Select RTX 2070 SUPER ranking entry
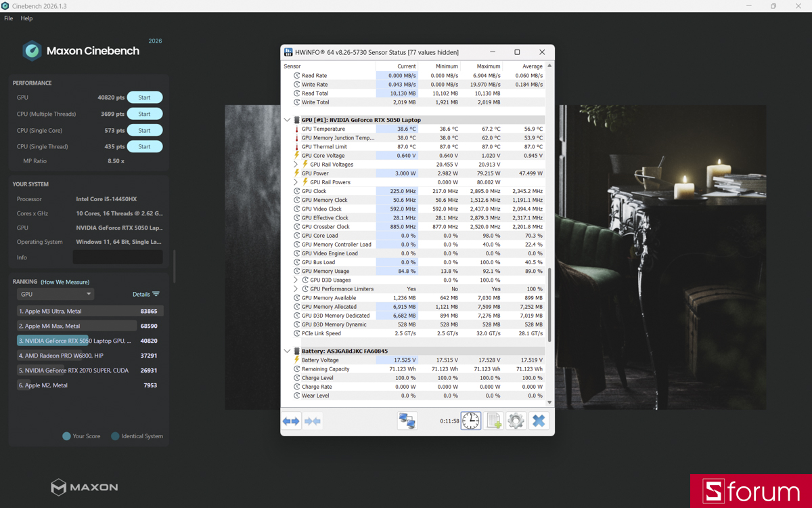The width and height of the screenshot is (812, 508). pos(90,371)
